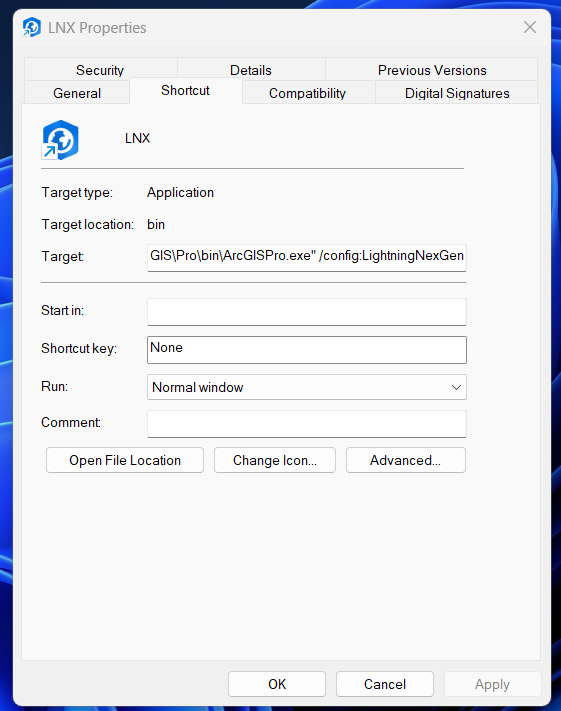Open the Compatibility tab

coord(307,93)
